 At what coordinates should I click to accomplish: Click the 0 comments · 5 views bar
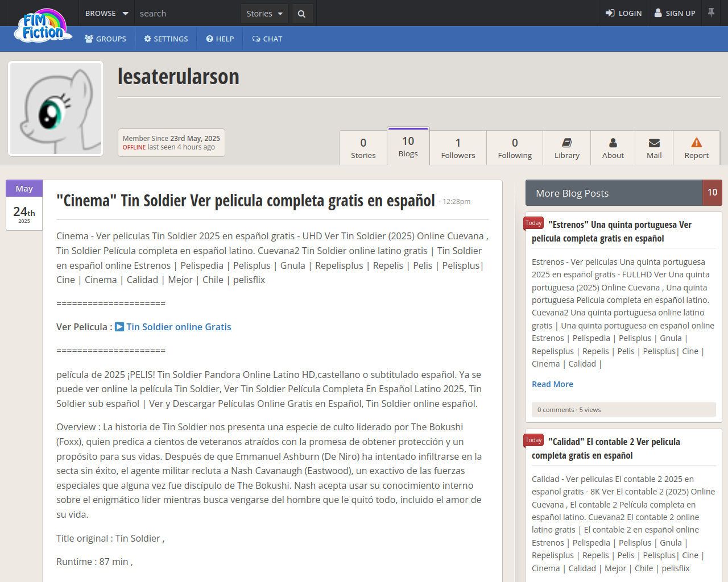tap(624, 410)
